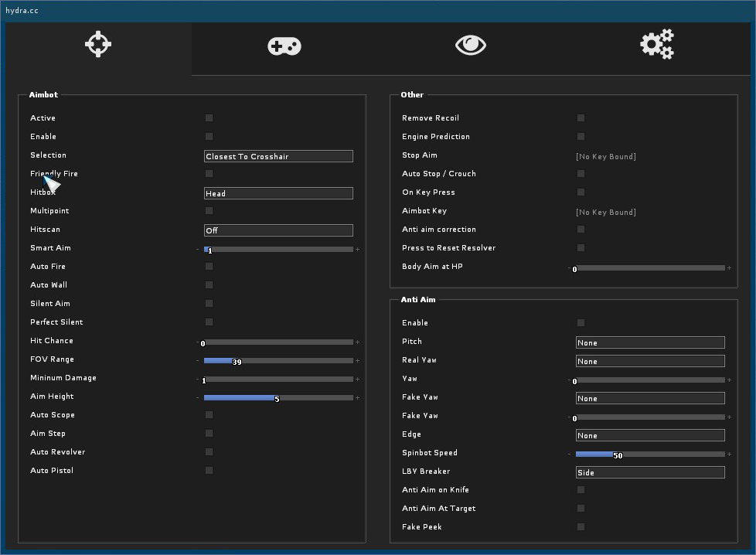Check the Fake Peek option

[581, 527]
